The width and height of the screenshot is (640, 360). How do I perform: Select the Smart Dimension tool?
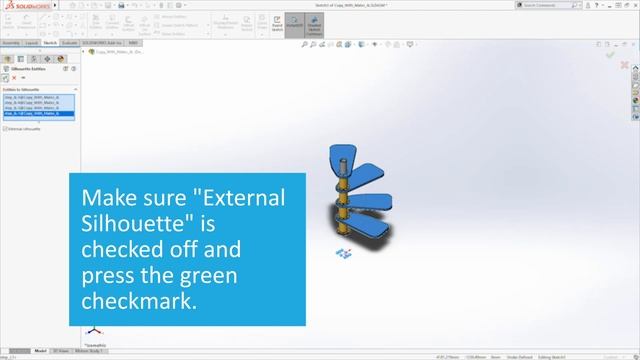point(26,22)
